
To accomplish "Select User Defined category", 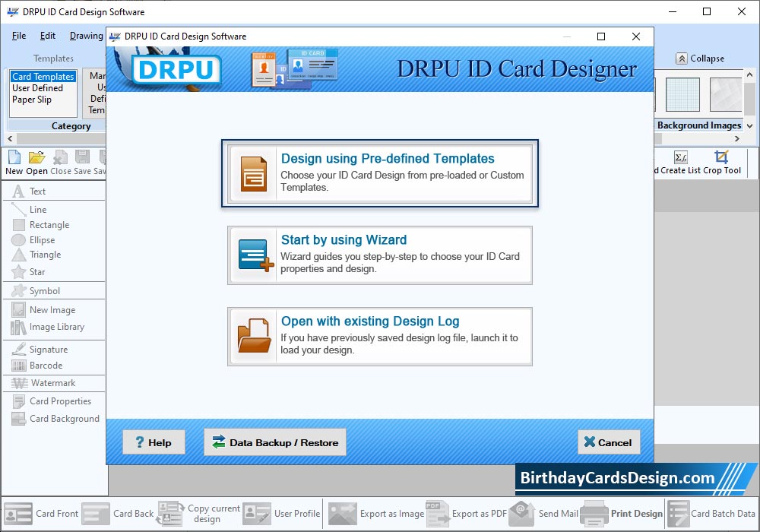I will coord(37,88).
